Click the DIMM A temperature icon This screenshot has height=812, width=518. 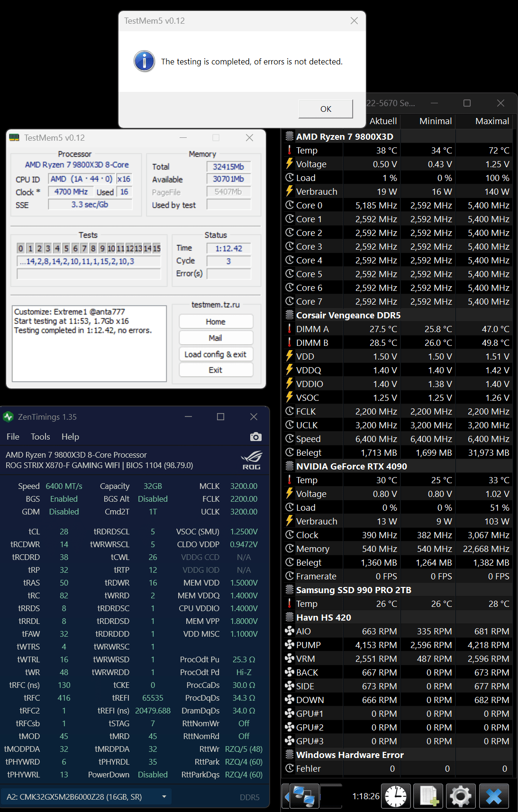(x=290, y=329)
